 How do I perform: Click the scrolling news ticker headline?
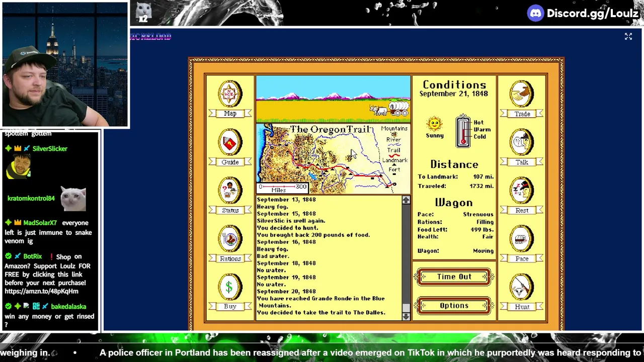click(x=370, y=353)
